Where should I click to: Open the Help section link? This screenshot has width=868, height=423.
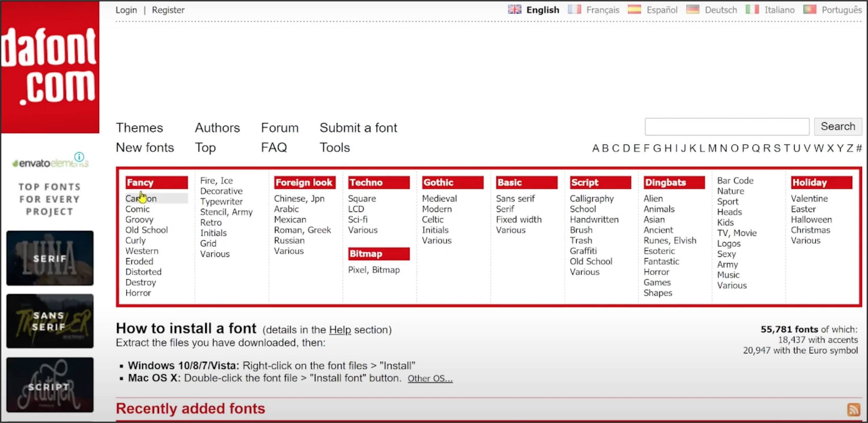pos(340,330)
